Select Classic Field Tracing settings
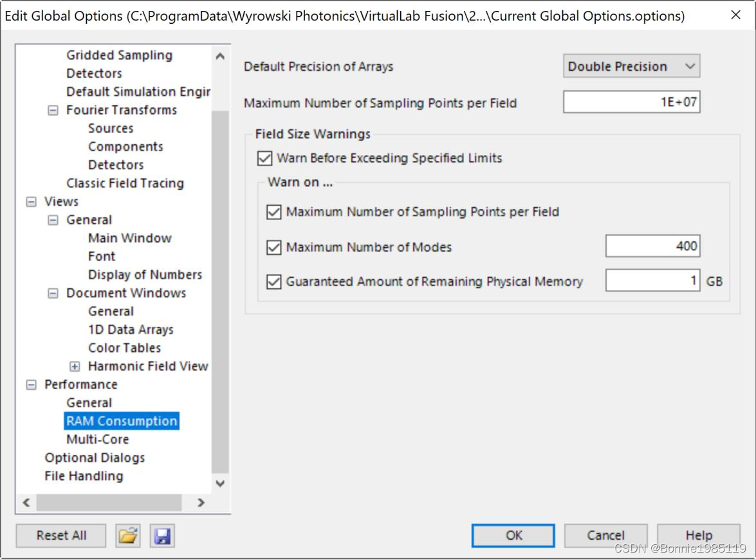 coord(125,183)
